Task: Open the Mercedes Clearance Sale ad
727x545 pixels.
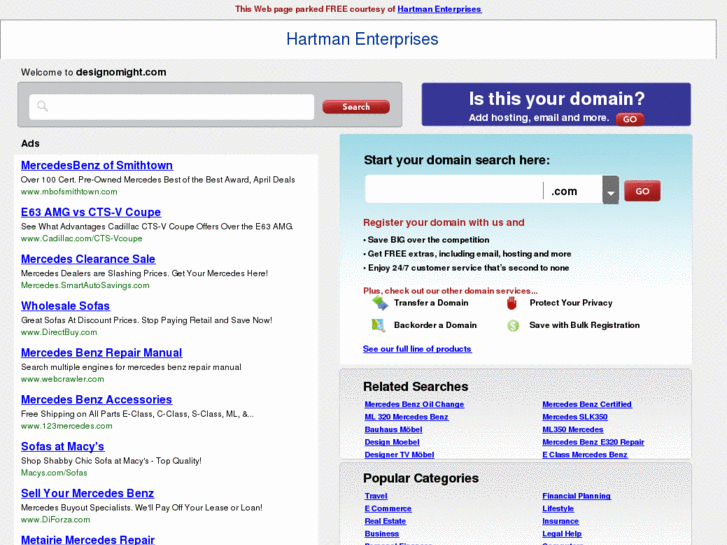Action: point(88,259)
